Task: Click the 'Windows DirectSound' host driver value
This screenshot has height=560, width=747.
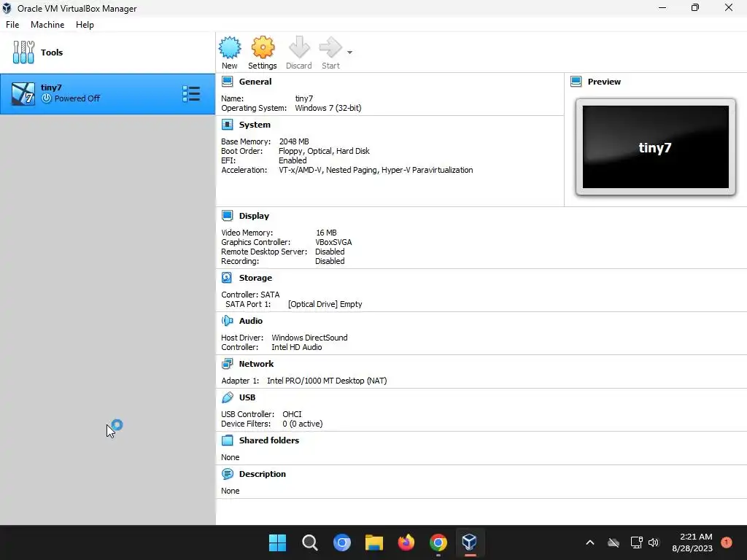Action: pyautogui.click(x=309, y=338)
